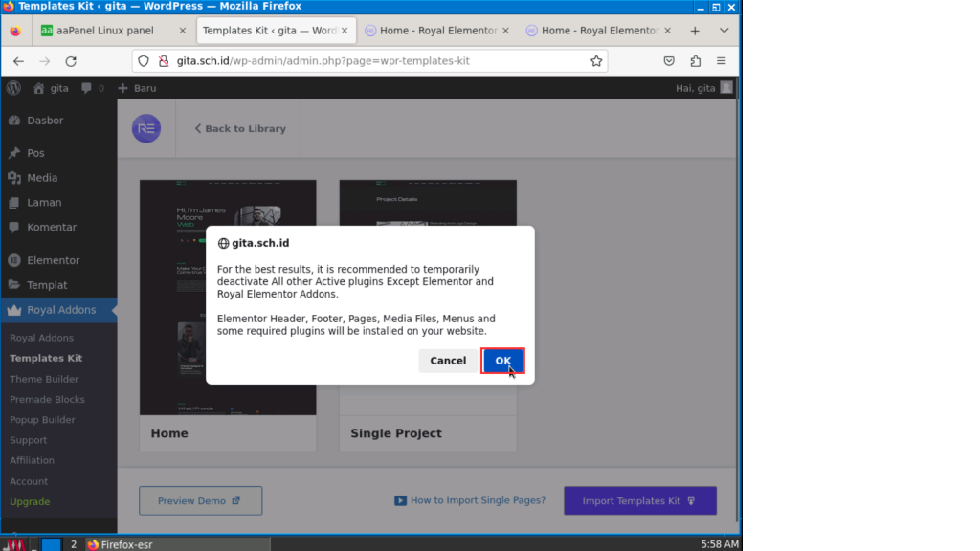This screenshot has width=980, height=551.
Task: Open the Firefox extensions puzzle icon
Action: click(x=696, y=61)
